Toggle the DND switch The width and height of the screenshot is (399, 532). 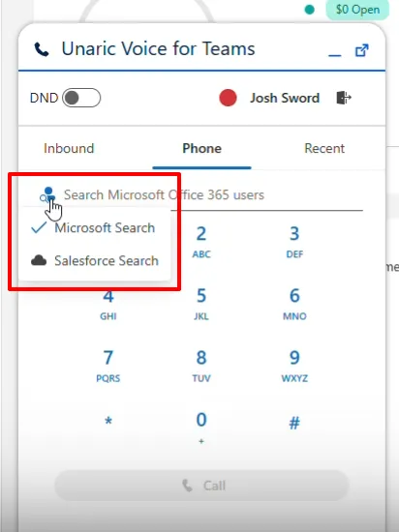pyautogui.click(x=81, y=98)
